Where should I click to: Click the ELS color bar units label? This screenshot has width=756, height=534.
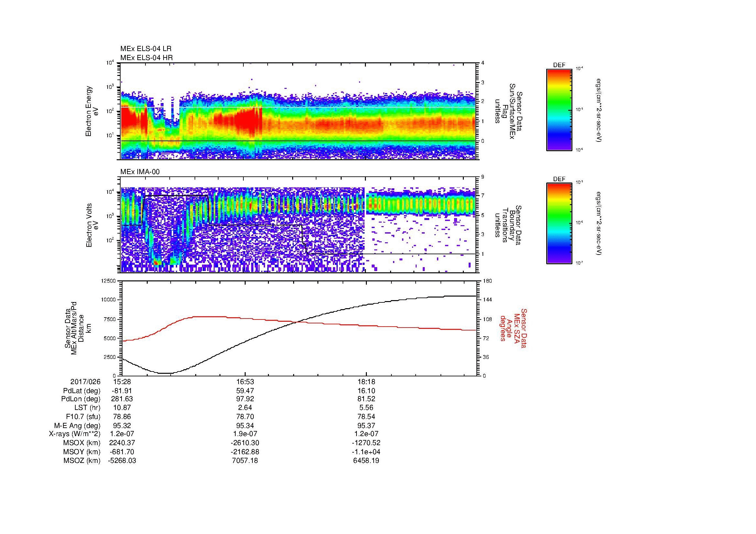(x=599, y=110)
